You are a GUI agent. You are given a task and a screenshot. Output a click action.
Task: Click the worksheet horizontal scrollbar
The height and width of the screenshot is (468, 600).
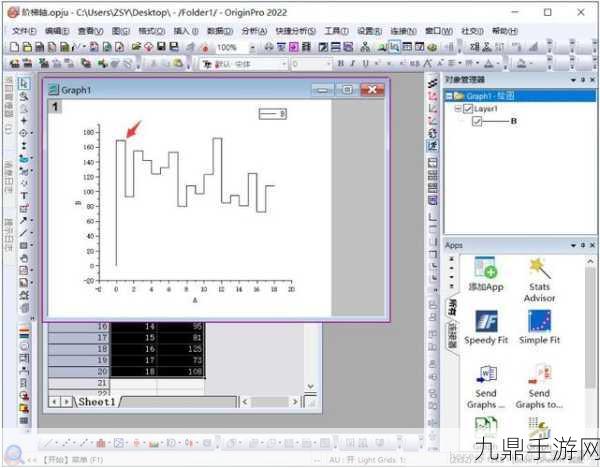pos(270,402)
